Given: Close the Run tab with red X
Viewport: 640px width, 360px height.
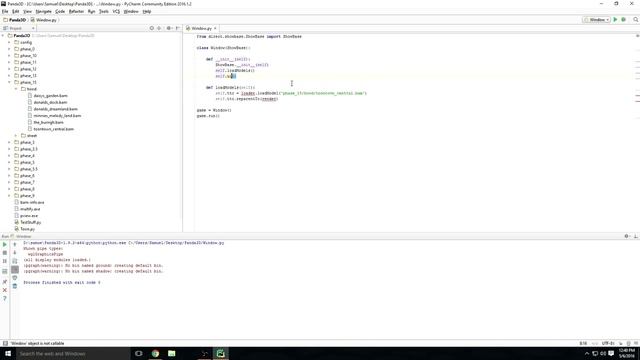Looking at the screenshot, I should pos(5,290).
